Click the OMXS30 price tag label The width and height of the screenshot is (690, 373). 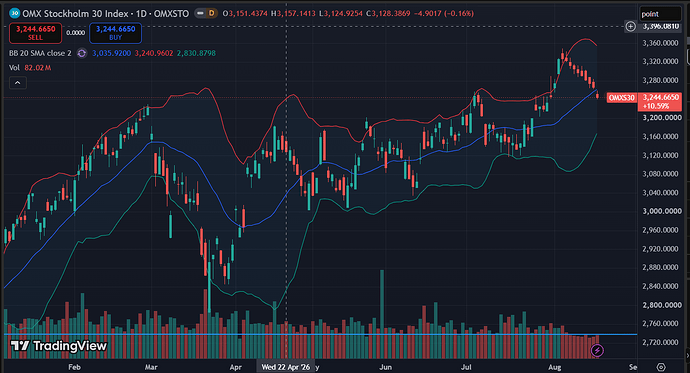(621, 98)
